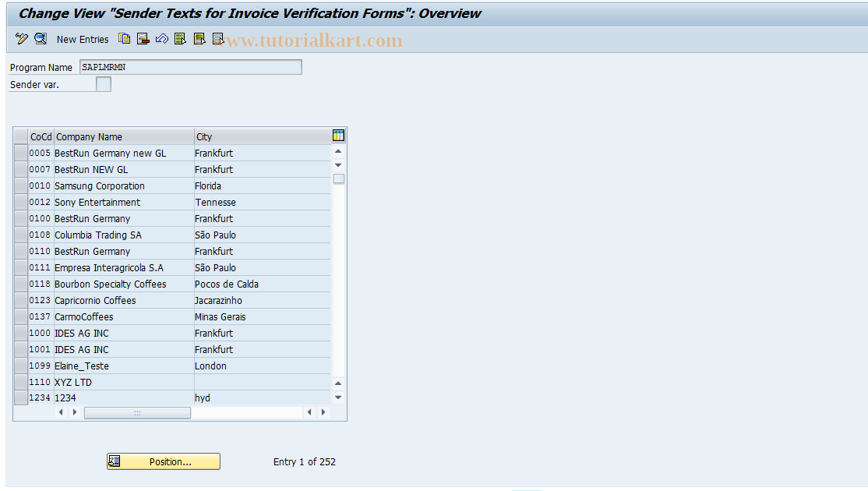The height and width of the screenshot is (491, 868).
Task: Click the City column header
Action: [x=263, y=136]
